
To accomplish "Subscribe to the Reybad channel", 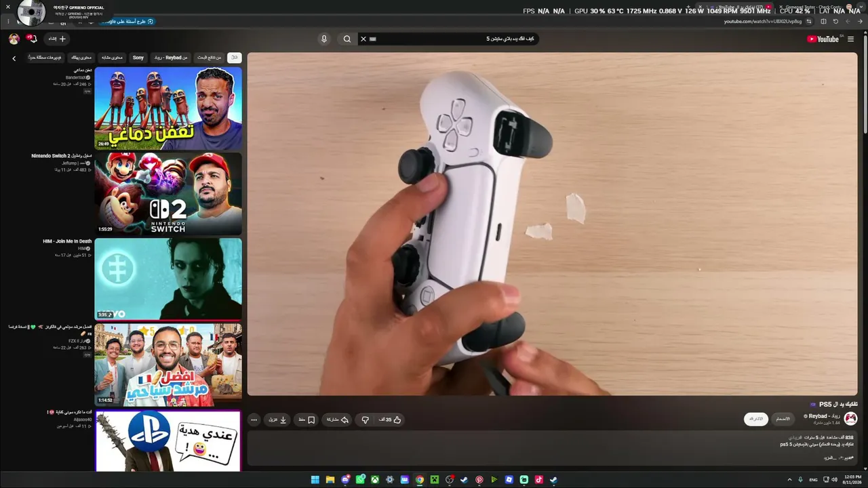I will [x=756, y=419].
